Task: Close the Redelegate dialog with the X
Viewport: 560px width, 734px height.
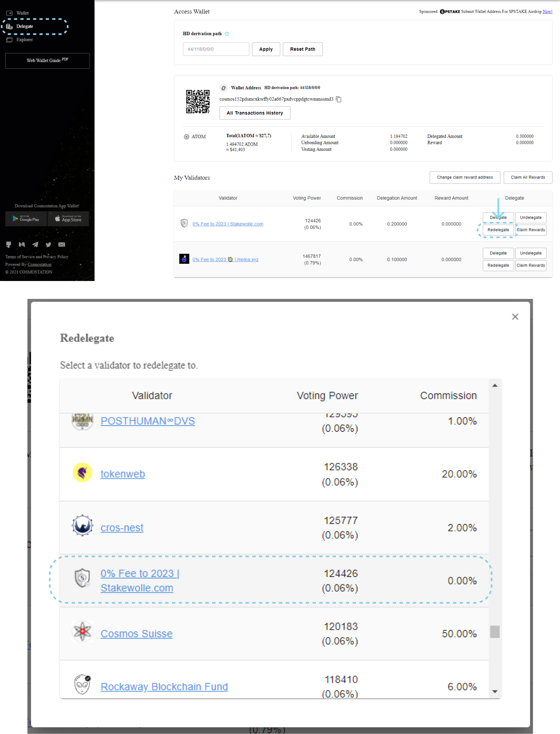Action: point(515,317)
